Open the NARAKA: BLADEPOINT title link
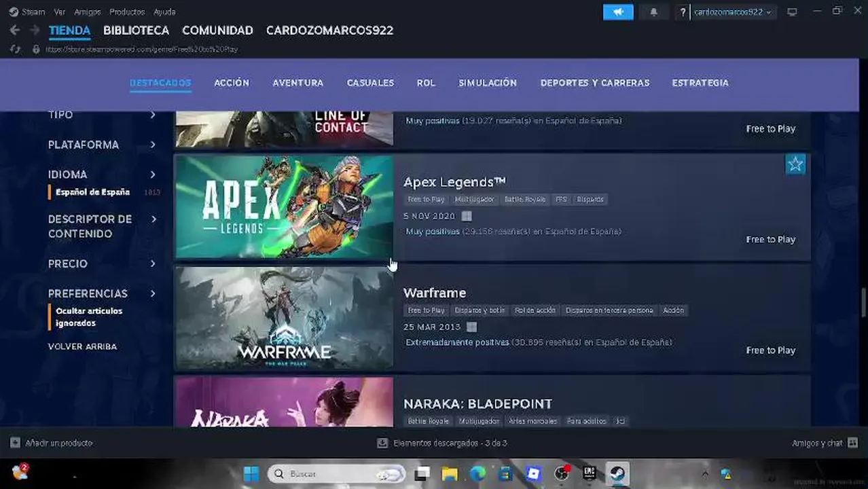Image resolution: width=868 pixels, height=489 pixels. [x=477, y=403]
